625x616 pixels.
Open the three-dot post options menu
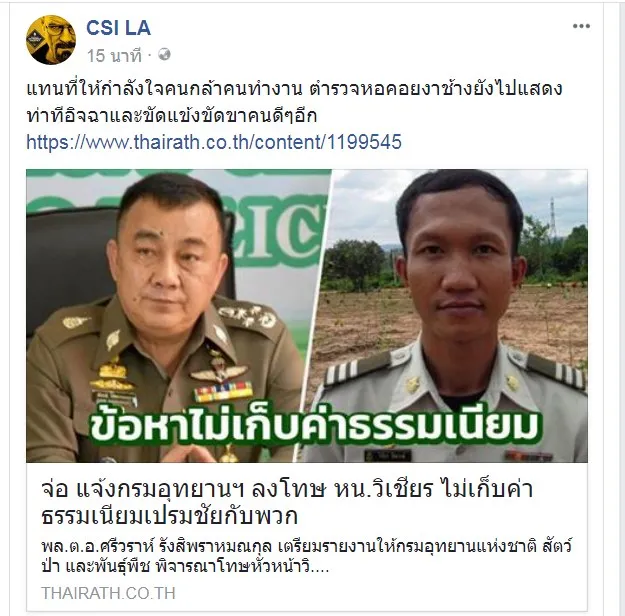581,26
